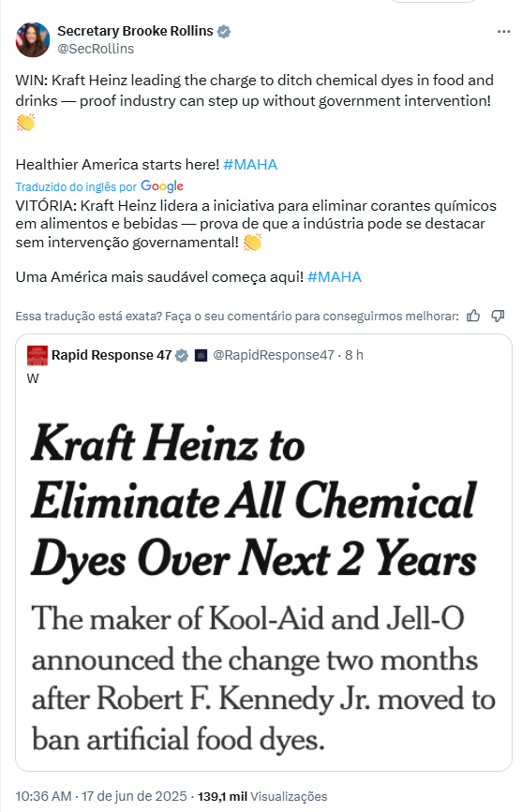The image size is (522, 812).
Task: Open the #MAHA hashtag in Portuguese translation
Action: 335,277
